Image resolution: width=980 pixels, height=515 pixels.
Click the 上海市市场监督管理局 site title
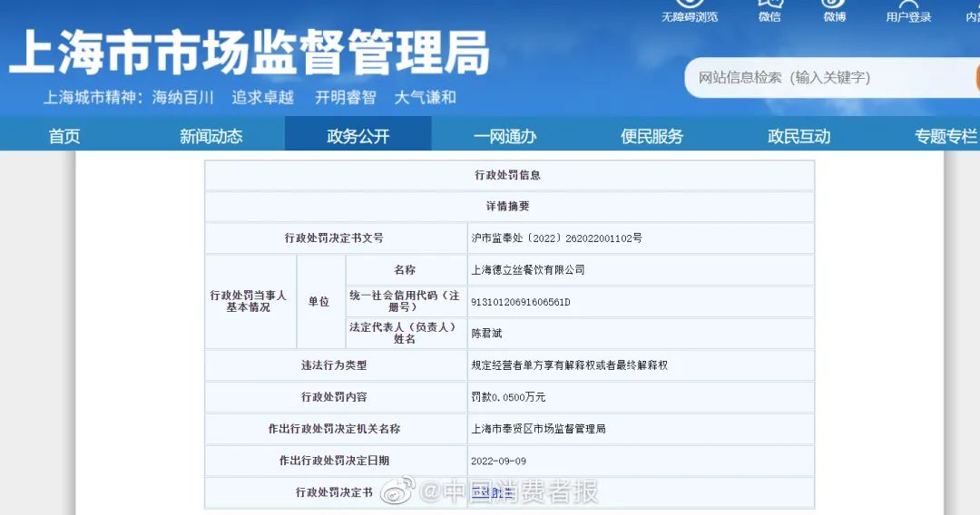point(249,53)
